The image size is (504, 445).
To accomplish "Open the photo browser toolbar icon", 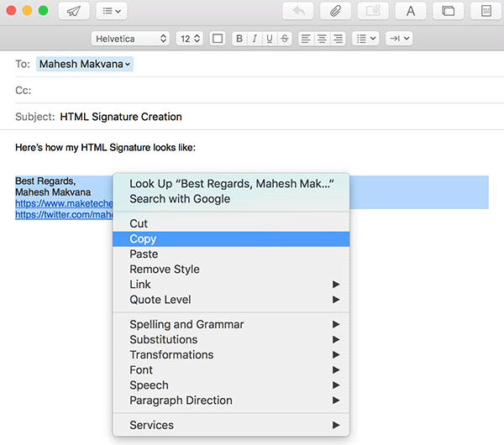I will 448,11.
